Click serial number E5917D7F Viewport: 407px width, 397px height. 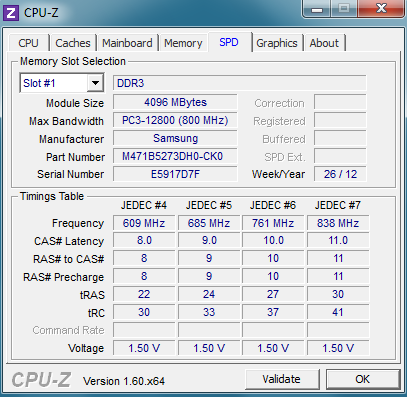click(175, 174)
